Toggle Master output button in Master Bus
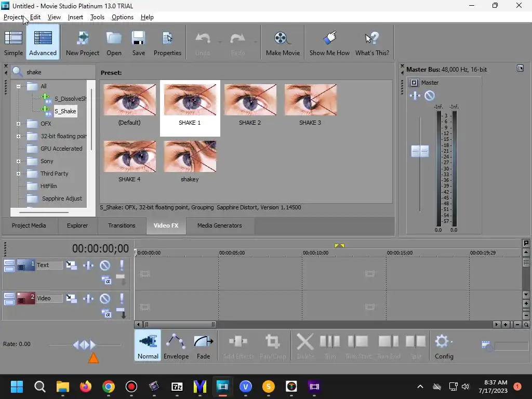Image resolution: width=532 pixels, height=399 pixels. click(414, 83)
